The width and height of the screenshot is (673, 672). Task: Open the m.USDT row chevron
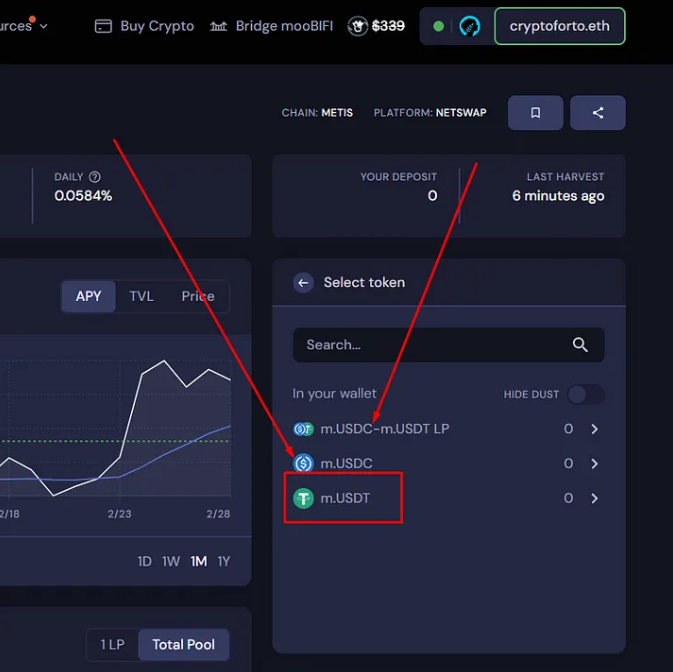click(x=594, y=498)
